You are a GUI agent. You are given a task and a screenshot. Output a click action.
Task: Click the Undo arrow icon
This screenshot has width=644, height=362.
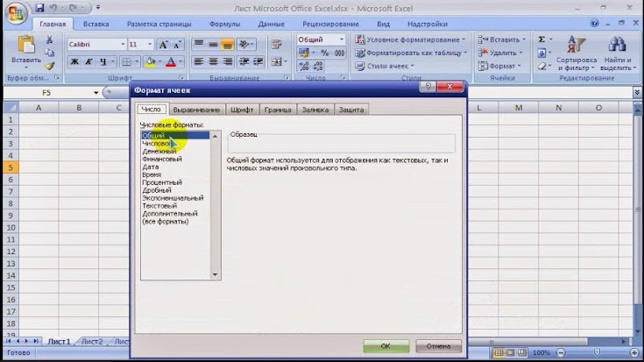click(x=53, y=7)
